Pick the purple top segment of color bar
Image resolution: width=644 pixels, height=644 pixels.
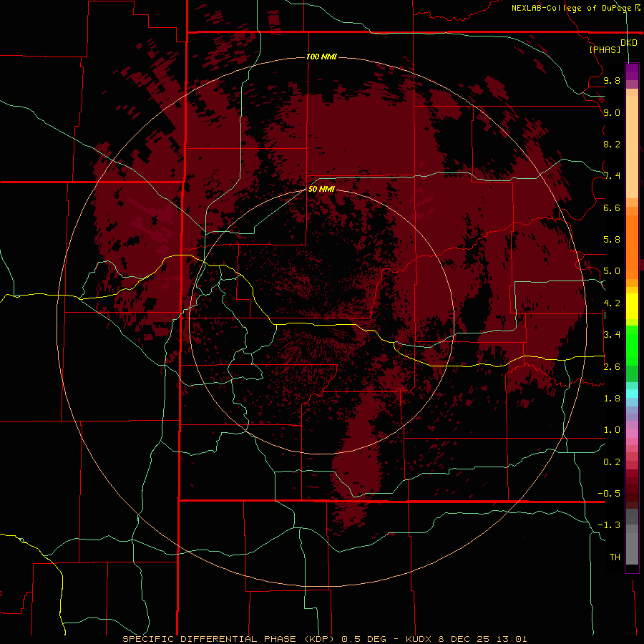click(632, 72)
